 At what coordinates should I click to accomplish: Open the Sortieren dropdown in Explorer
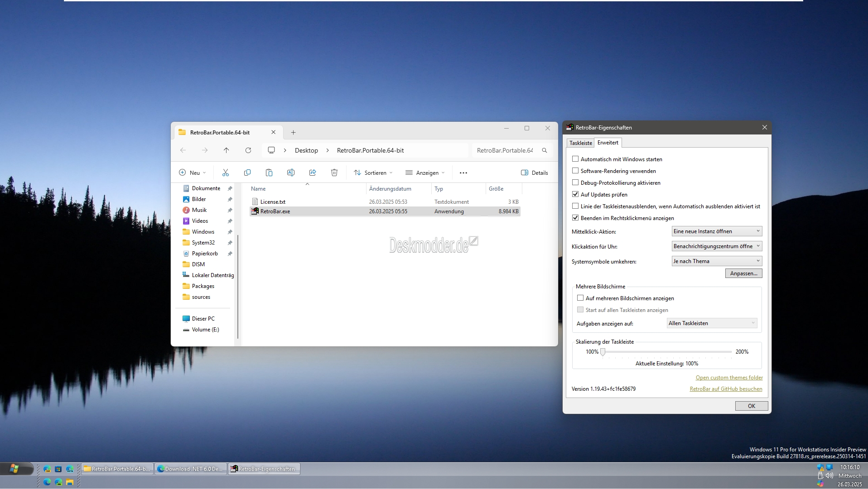[373, 173]
